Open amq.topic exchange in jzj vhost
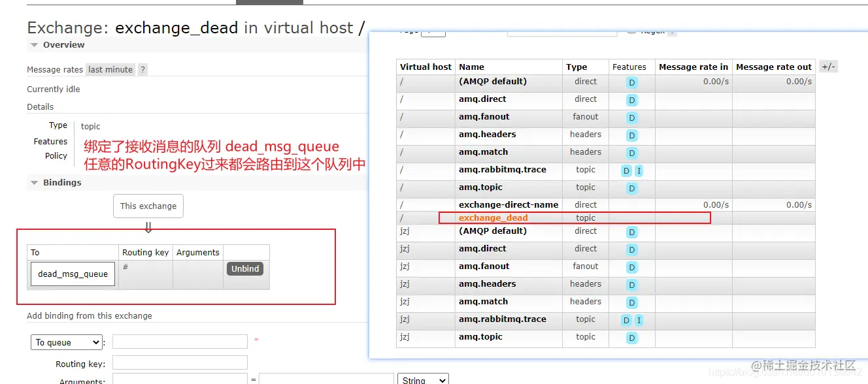Viewport: 868px width, 384px height. click(x=480, y=337)
